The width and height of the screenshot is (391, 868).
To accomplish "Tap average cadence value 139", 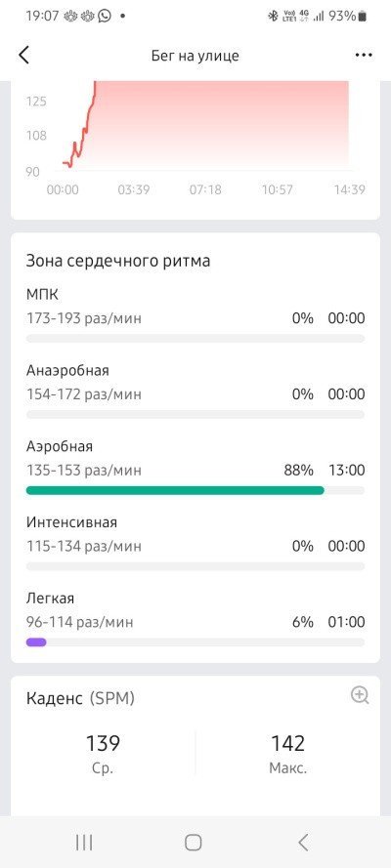I will pyautogui.click(x=103, y=743).
